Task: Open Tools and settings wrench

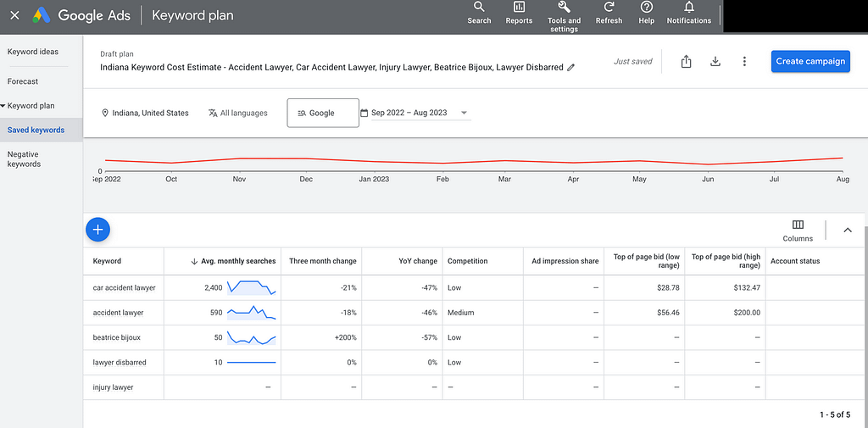Action: [x=564, y=17]
